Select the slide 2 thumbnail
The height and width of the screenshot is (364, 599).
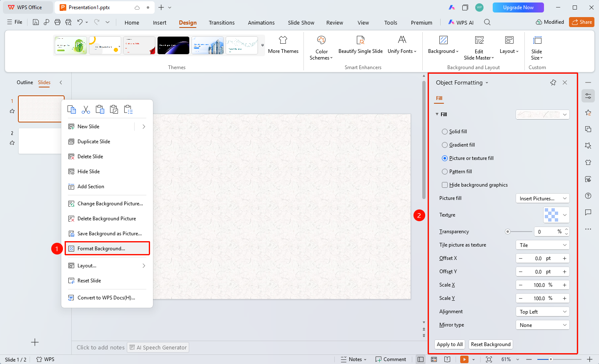(41, 141)
